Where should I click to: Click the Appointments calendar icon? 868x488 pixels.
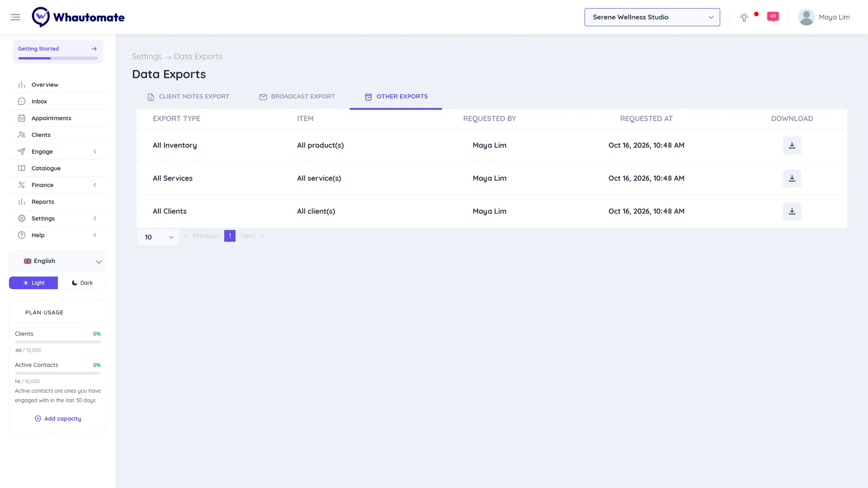[x=22, y=118]
